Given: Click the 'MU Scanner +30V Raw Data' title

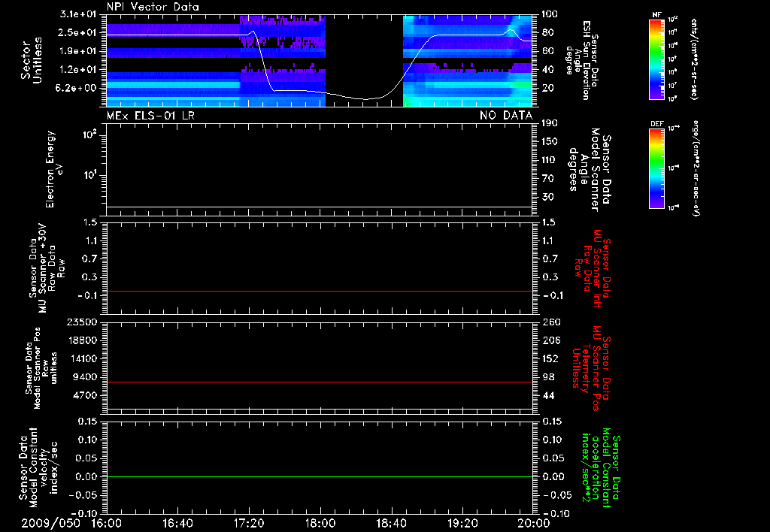Looking at the screenshot, I should (47, 268).
